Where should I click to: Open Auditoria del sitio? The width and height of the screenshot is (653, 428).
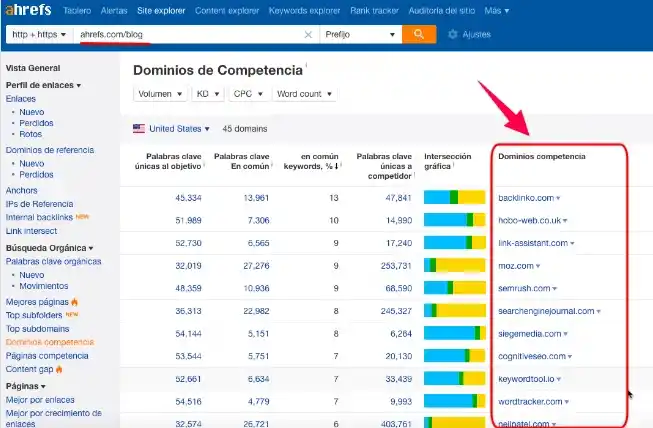[x=441, y=11]
